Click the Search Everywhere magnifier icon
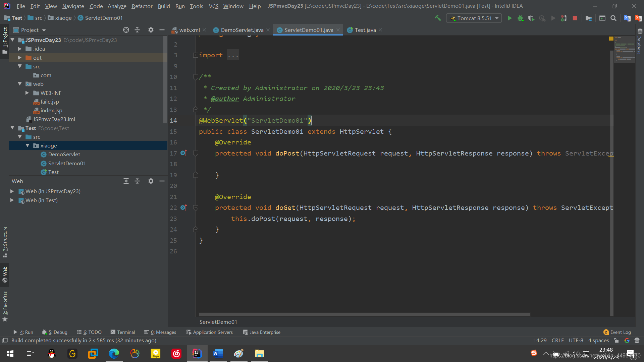This screenshot has height=362, width=644. (613, 18)
